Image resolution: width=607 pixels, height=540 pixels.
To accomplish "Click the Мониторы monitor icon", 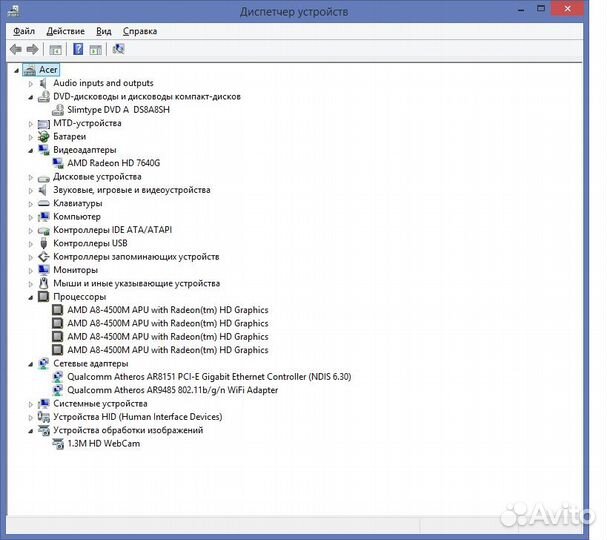I will tap(44, 270).
